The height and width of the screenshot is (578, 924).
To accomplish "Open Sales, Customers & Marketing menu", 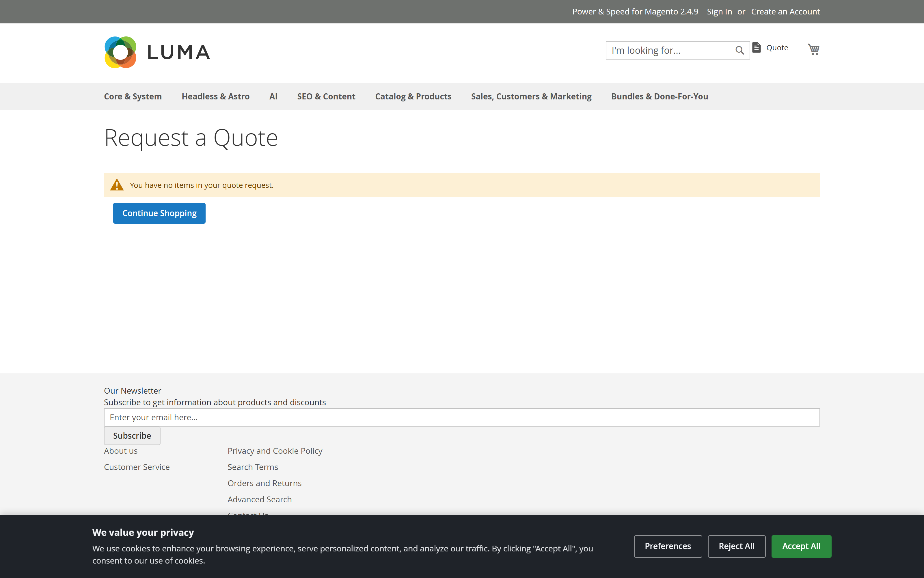I will (531, 96).
